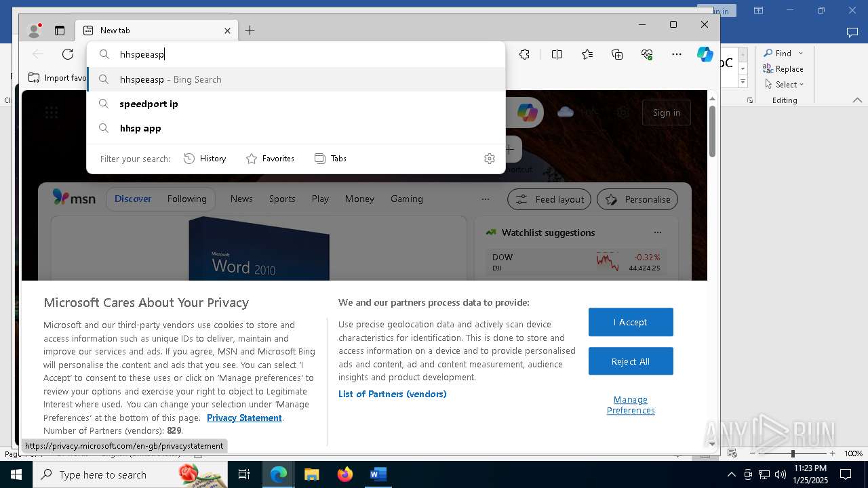Click the Personalise button

[x=637, y=199]
